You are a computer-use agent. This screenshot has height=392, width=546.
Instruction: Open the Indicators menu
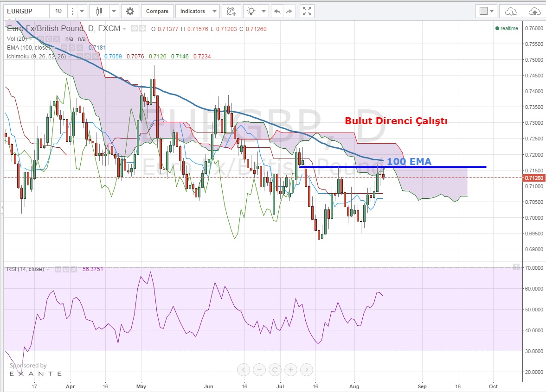[193, 11]
